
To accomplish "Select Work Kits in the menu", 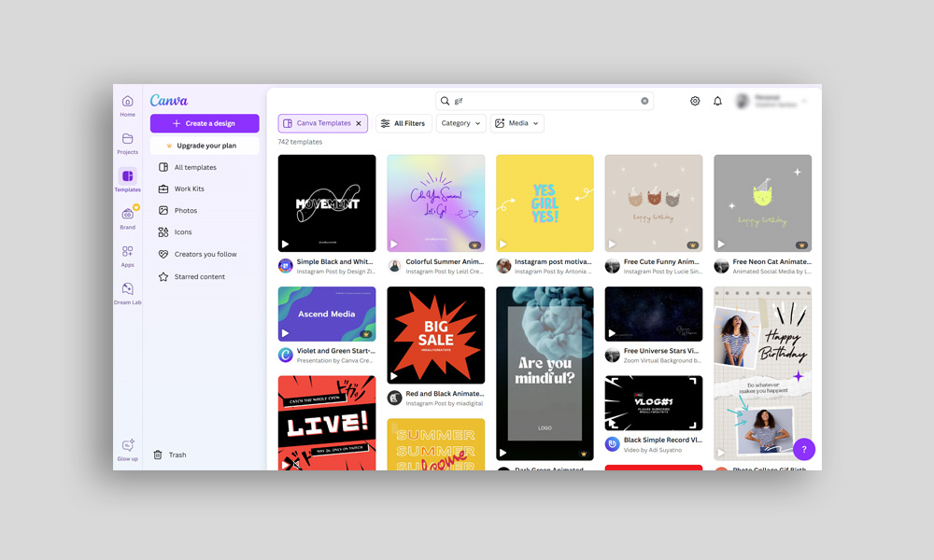I will point(189,189).
